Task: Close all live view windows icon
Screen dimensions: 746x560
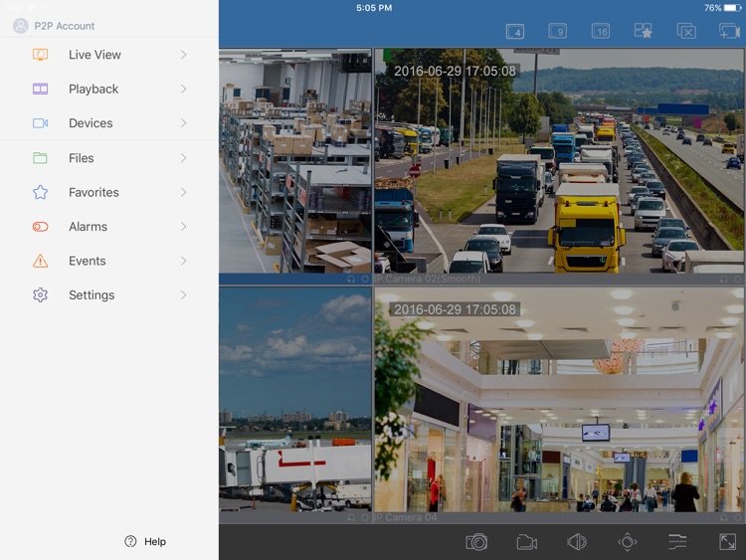Action: tap(686, 32)
